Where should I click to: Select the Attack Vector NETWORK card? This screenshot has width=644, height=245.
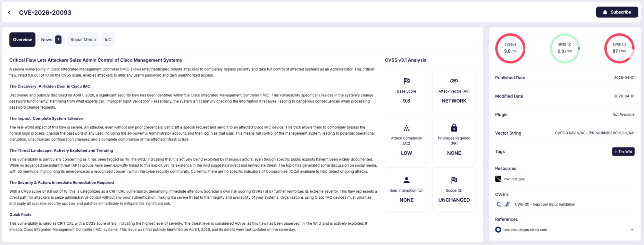click(x=454, y=91)
